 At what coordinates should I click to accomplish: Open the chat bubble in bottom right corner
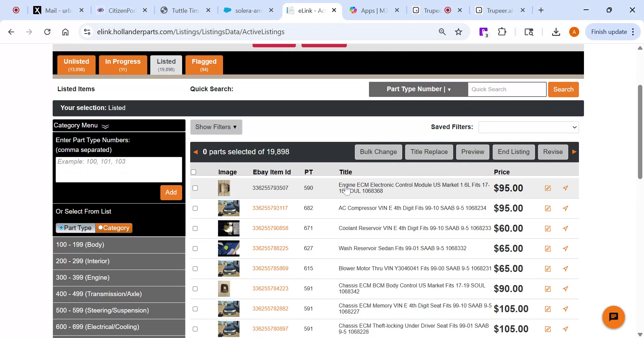613,317
